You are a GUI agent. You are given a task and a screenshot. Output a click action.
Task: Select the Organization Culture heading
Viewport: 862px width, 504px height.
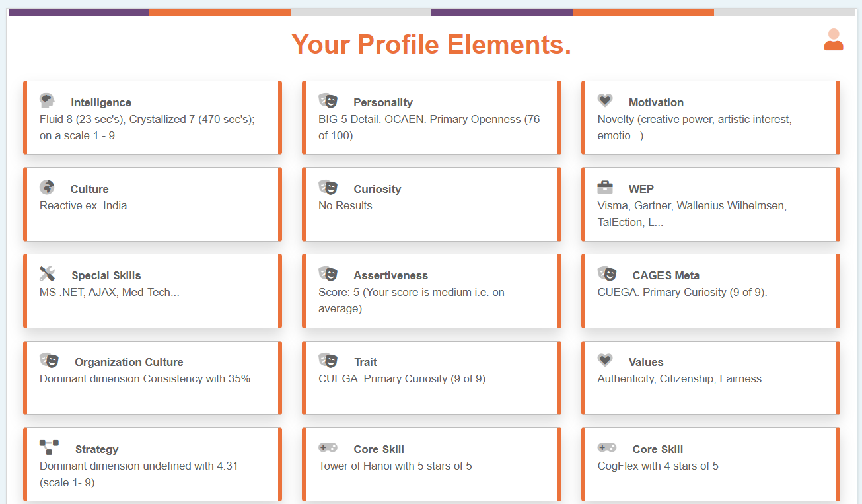[129, 362]
